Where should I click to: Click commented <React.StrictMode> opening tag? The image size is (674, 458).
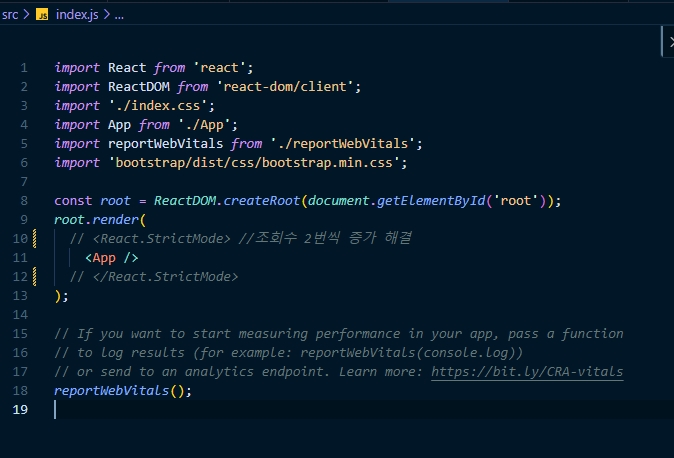click(161, 239)
